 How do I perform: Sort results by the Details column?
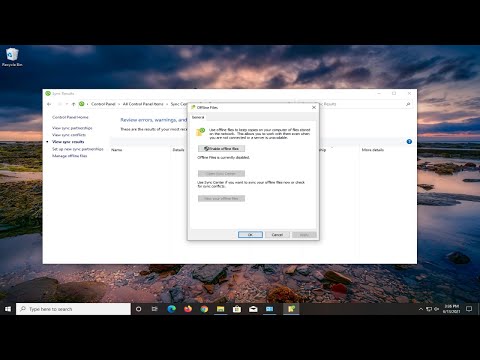point(178,150)
